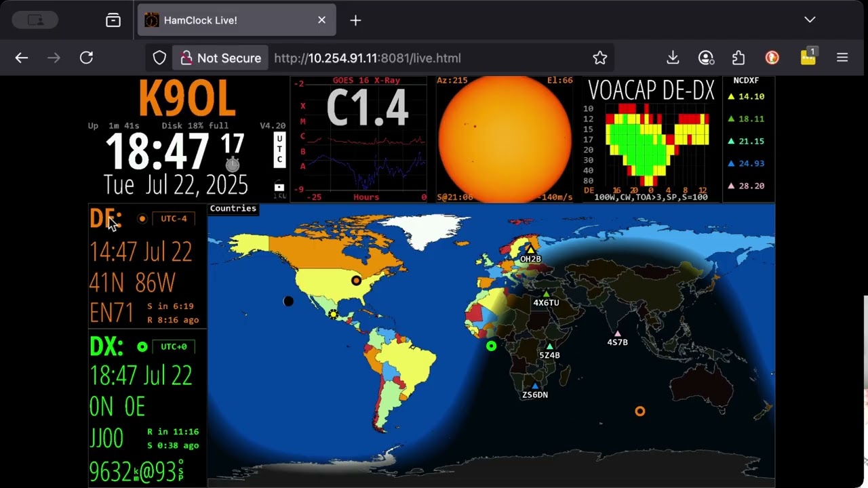Click the Disk 18% full status
Image resolution: width=868 pixels, height=488 pixels.
[195, 126]
